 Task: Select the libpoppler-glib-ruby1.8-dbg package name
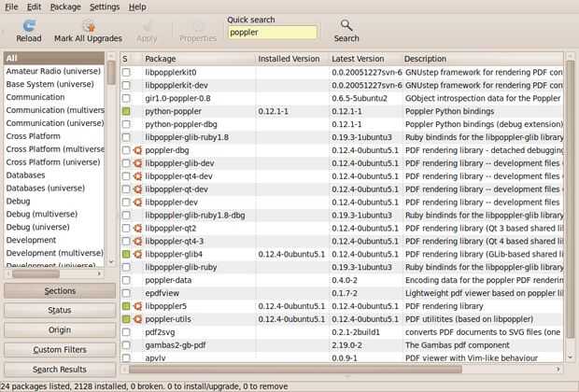195,216
